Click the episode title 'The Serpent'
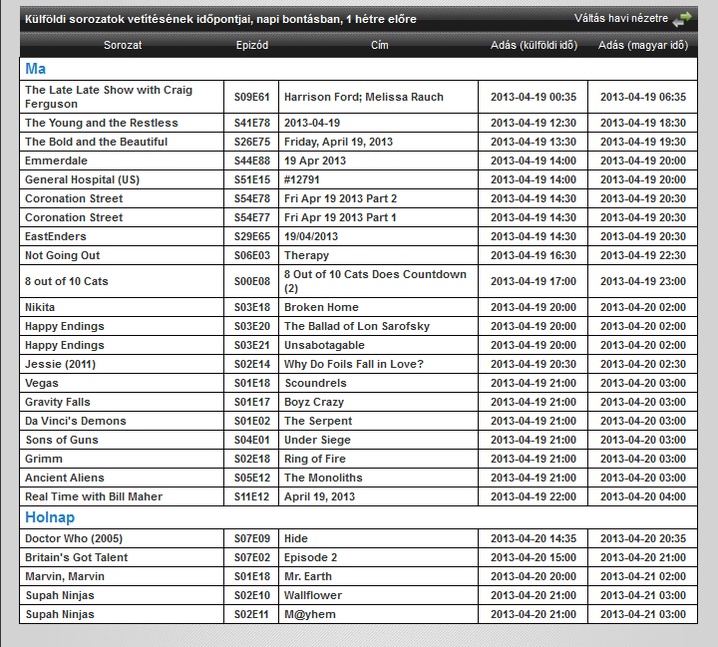Image resolution: width=718 pixels, height=647 pixels. (x=318, y=421)
